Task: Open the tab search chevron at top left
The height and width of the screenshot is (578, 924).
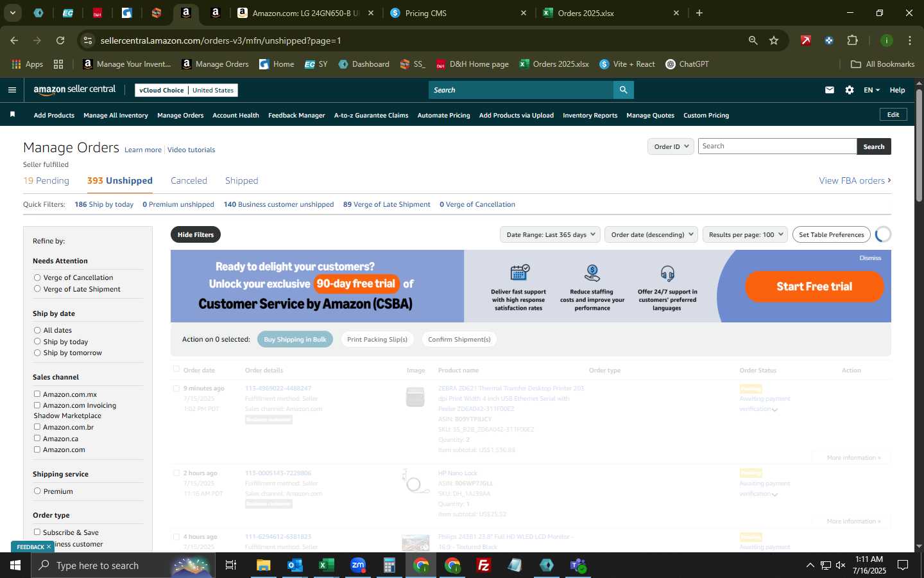Action: click(x=12, y=13)
